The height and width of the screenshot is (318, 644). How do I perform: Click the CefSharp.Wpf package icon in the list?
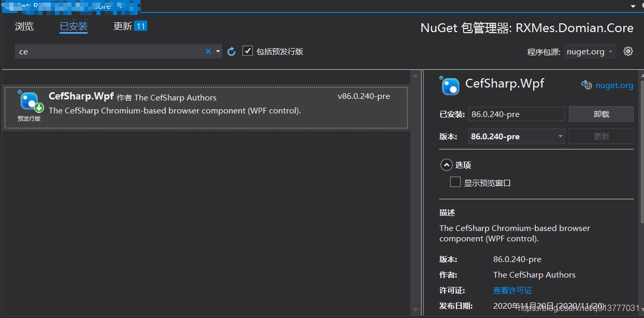(x=30, y=100)
